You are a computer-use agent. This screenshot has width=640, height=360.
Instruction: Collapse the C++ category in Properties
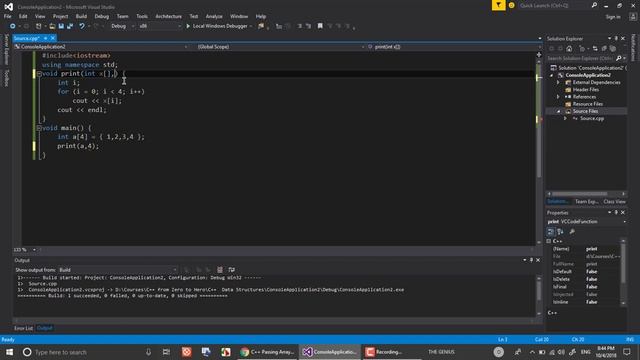(549, 241)
